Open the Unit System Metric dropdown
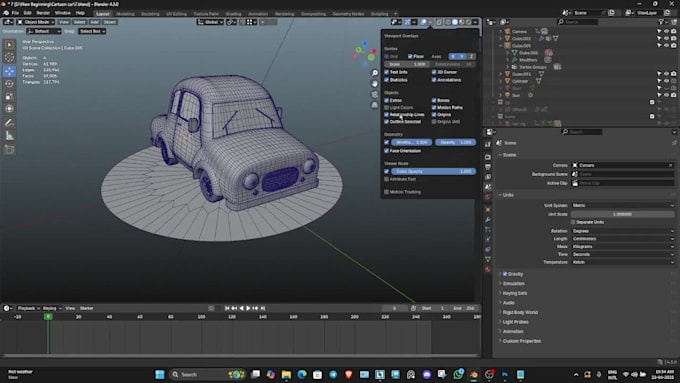Image resolution: width=680 pixels, height=383 pixels. click(x=622, y=205)
